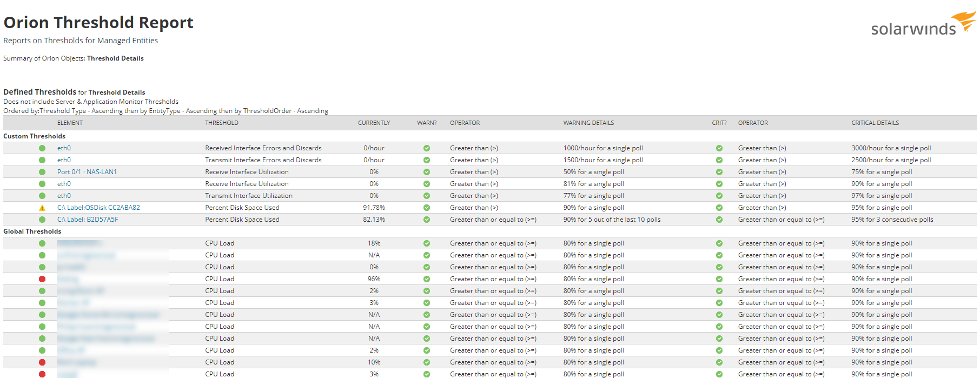Click green status dot beside Port 0/1 · NAS-LAN1
This screenshot has height=378, width=980.
(42, 172)
